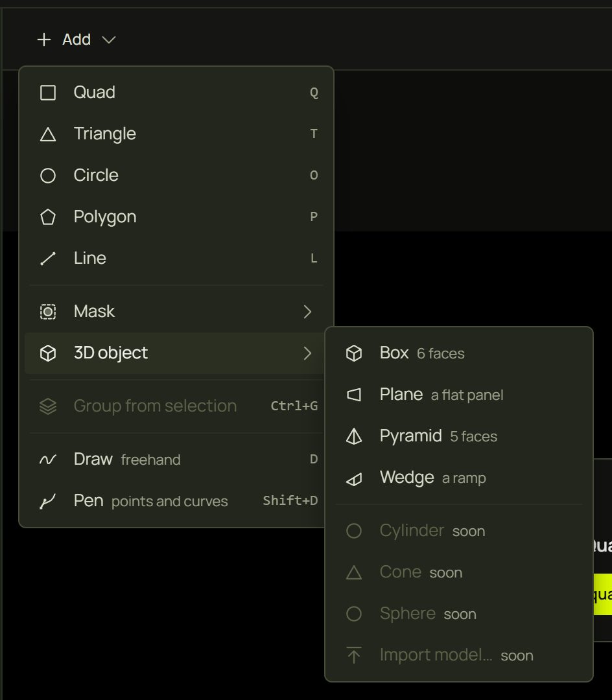The height and width of the screenshot is (700, 612).
Task: Expand 3D object submenu arrow
Action: (x=307, y=353)
